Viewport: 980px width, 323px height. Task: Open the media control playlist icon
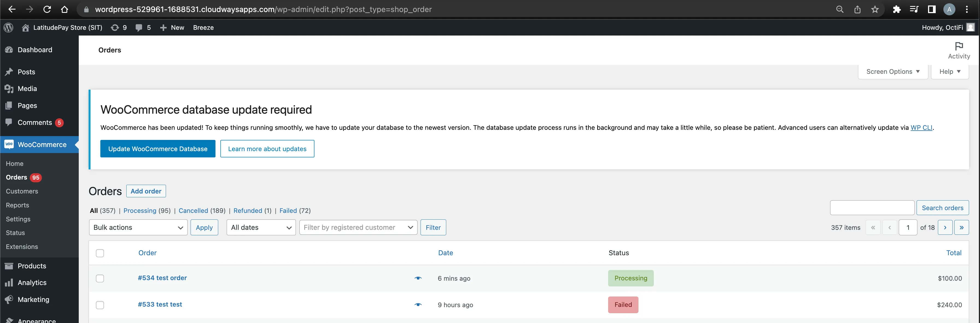coord(914,10)
